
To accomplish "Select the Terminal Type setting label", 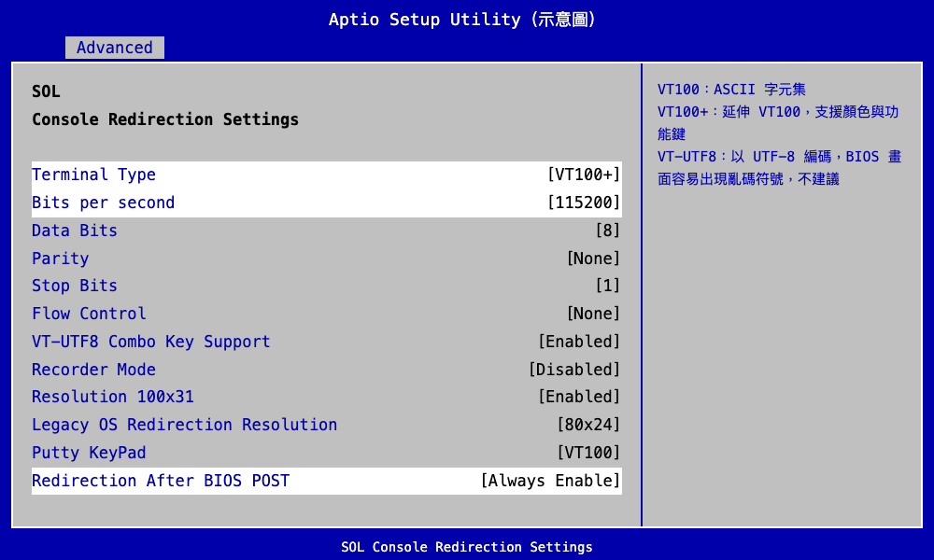I will tap(93, 175).
